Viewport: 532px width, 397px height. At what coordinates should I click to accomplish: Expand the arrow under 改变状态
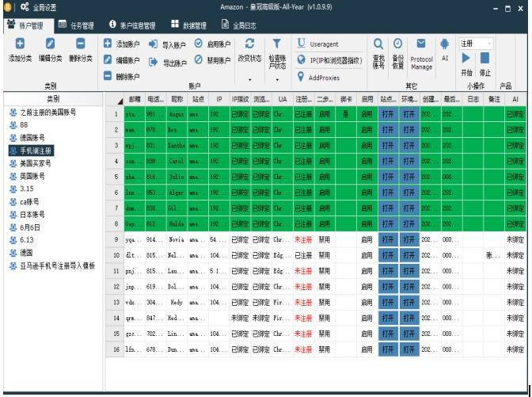[x=249, y=80]
